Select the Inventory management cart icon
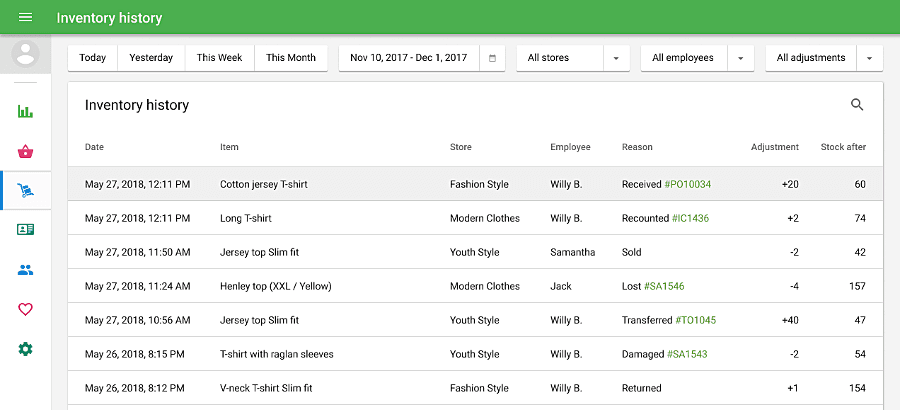Screen dimensions: 900x410 (x=26, y=190)
